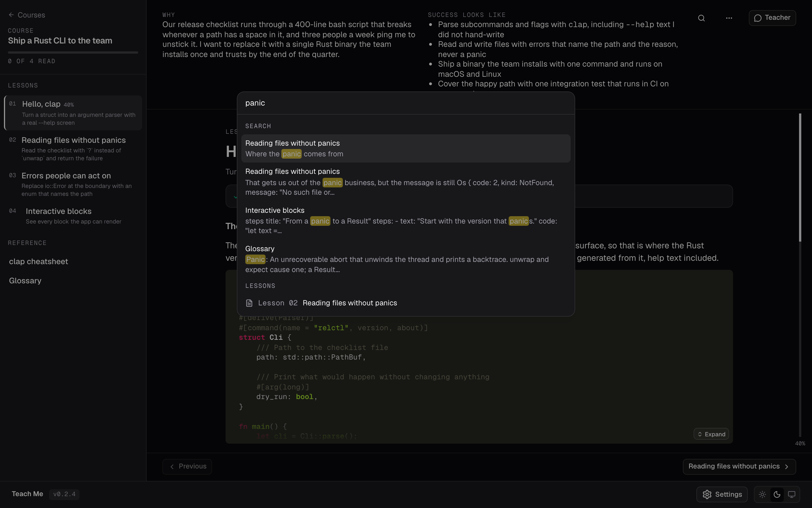
Task: Go to the Previous lesson
Action: tap(187, 467)
